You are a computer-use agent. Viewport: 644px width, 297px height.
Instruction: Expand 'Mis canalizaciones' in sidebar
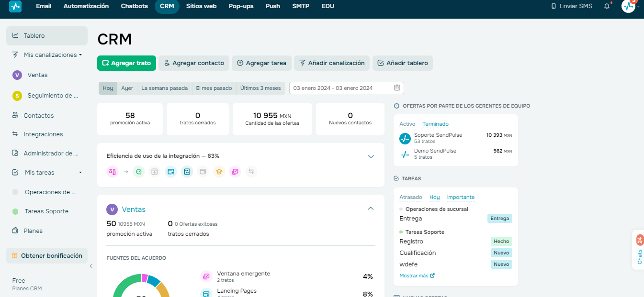[50, 55]
